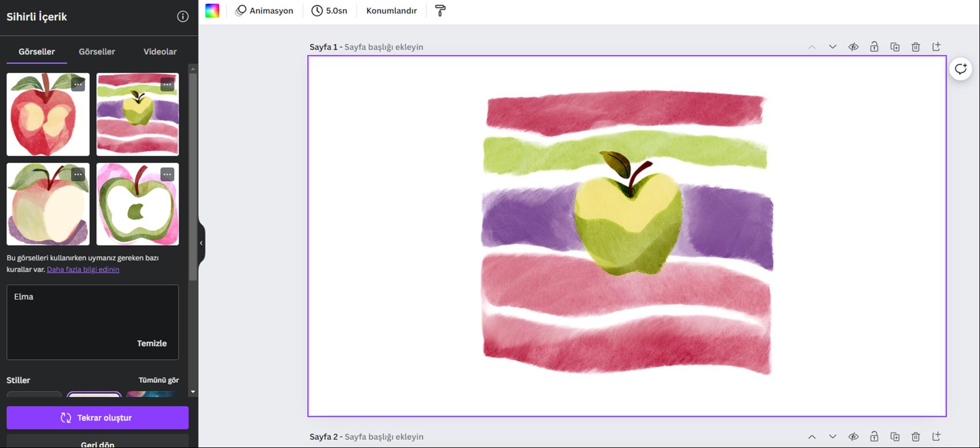Lock Sayfa 1 with the padlock icon
The width and height of the screenshot is (980, 448).
pos(874,47)
